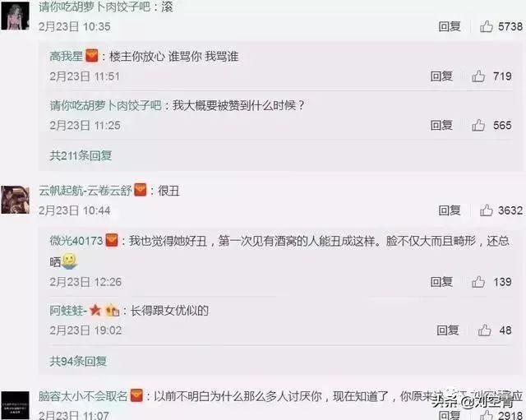View avatar of 请你吃胡萝卜肉饺子吧
Screen dimensions: 526x420
[x=15, y=16]
